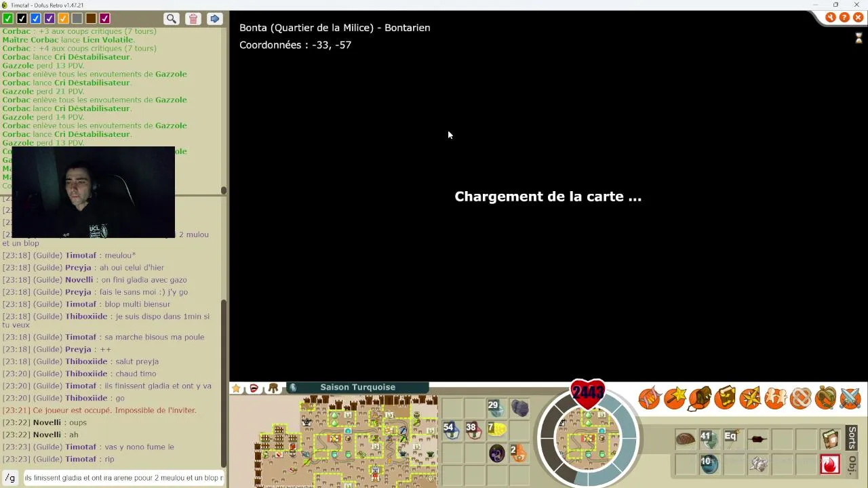Select yellow item with 7 count
This screenshot has height=488, width=868.
coord(496,430)
